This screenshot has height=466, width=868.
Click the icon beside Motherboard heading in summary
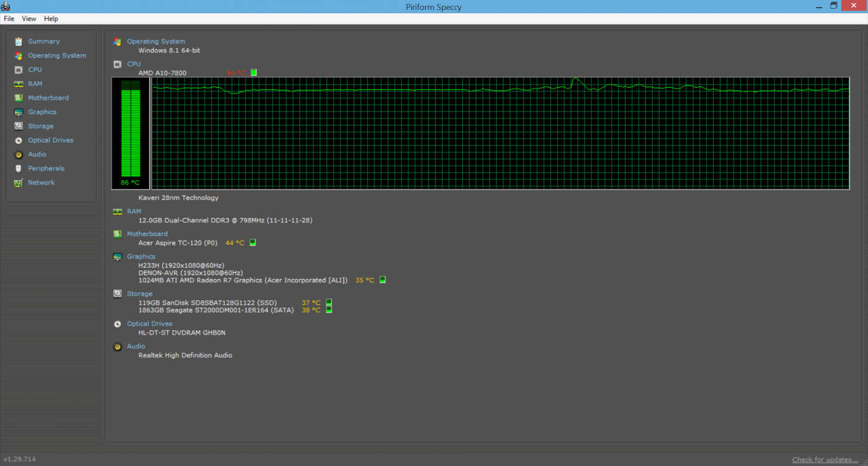tap(118, 234)
